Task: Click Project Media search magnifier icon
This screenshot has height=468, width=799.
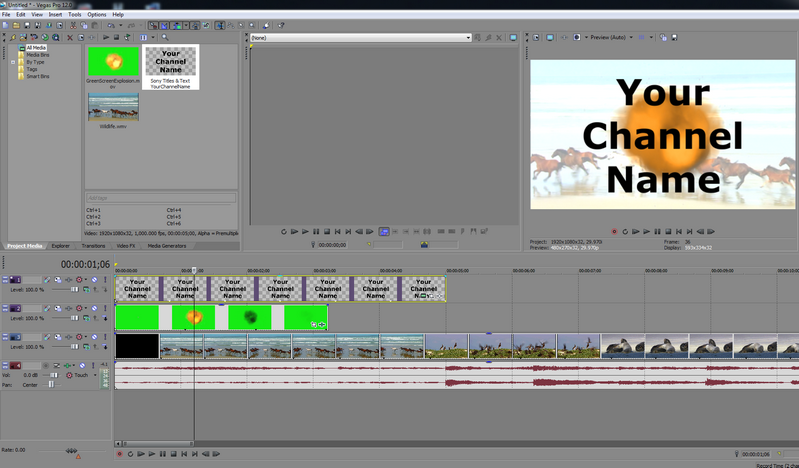Action: 165,37
